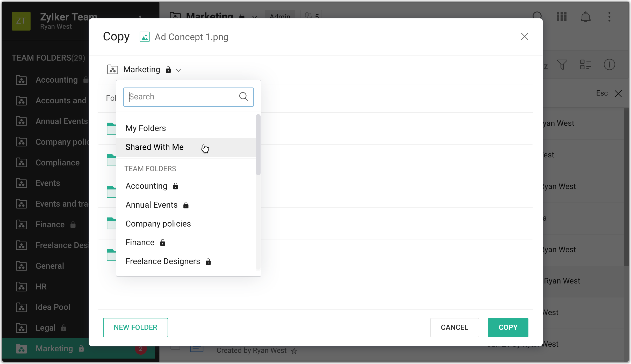This screenshot has height=364, width=631.
Task: Open the notifications bell
Action: tap(585, 17)
